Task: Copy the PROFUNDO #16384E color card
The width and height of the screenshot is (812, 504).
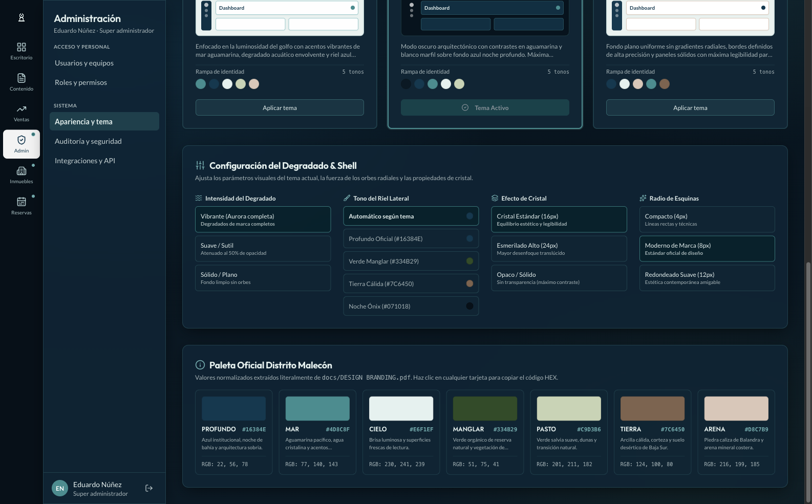Action: click(233, 432)
